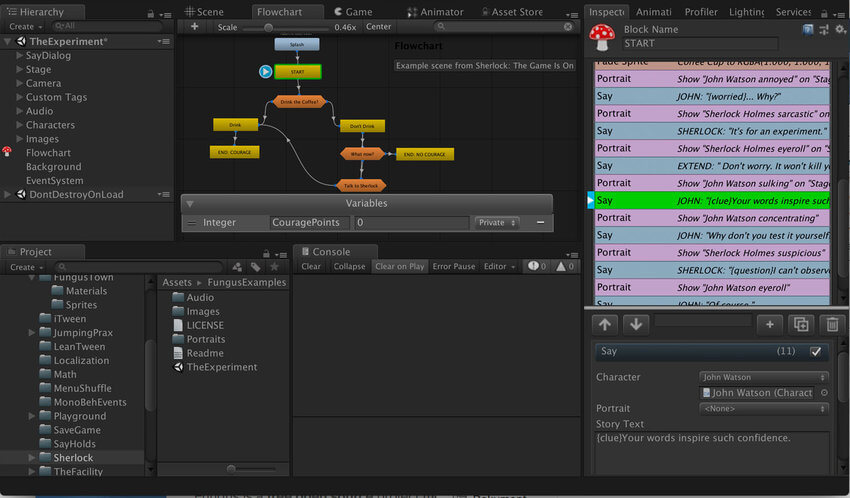Select the orange Drink the Coffee node

pyautogui.click(x=299, y=101)
